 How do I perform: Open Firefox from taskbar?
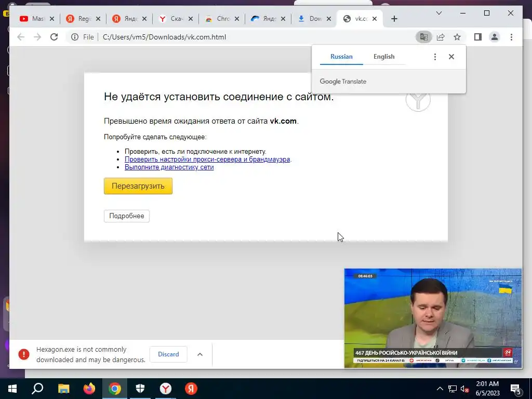coord(89,389)
